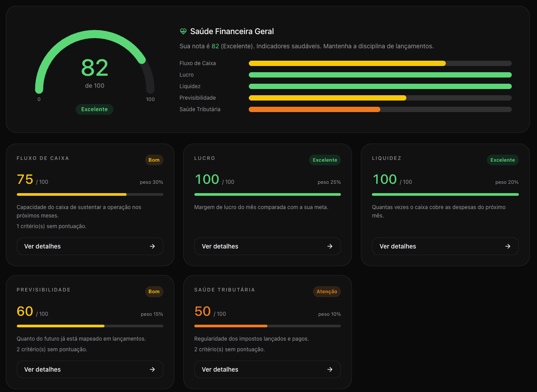
Task: Click the 82 score in the gauge
Action: (x=95, y=68)
